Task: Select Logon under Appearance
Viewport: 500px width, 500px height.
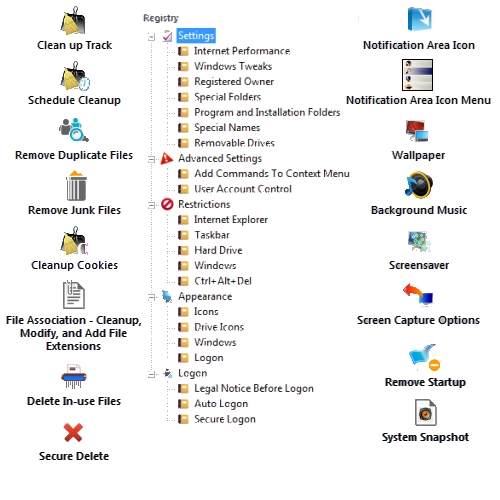Action: [x=209, y=358]
